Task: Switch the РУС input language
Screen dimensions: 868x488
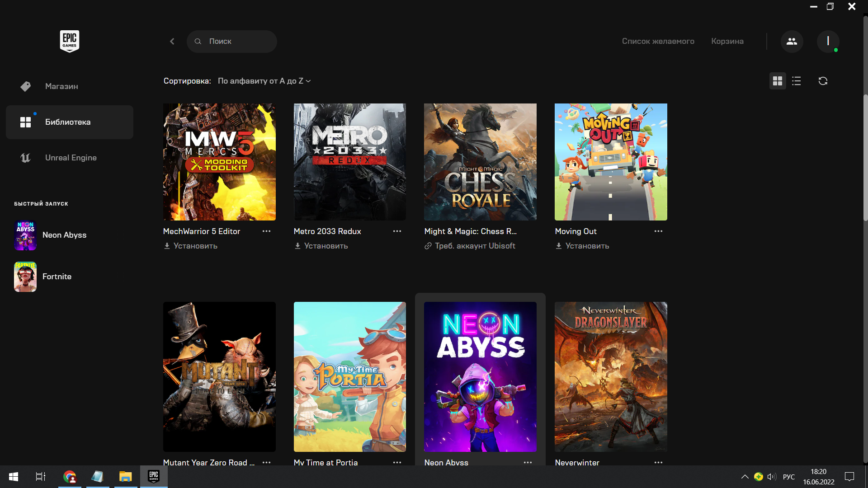Action: (788, 477)
